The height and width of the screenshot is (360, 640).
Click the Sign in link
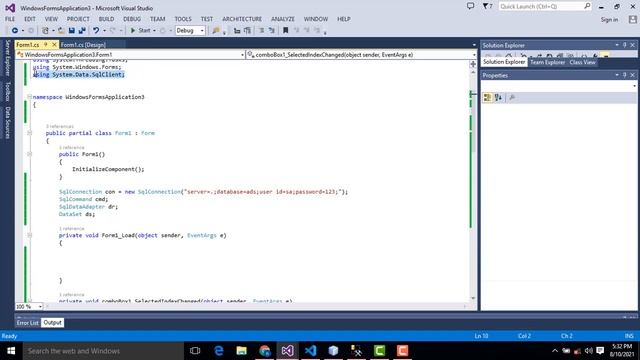pos(609,20)
